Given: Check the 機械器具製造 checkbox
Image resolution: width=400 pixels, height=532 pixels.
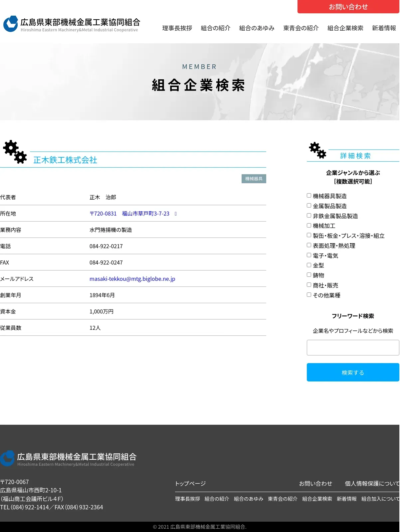Looking at the screenshot, I should (309, 196).
